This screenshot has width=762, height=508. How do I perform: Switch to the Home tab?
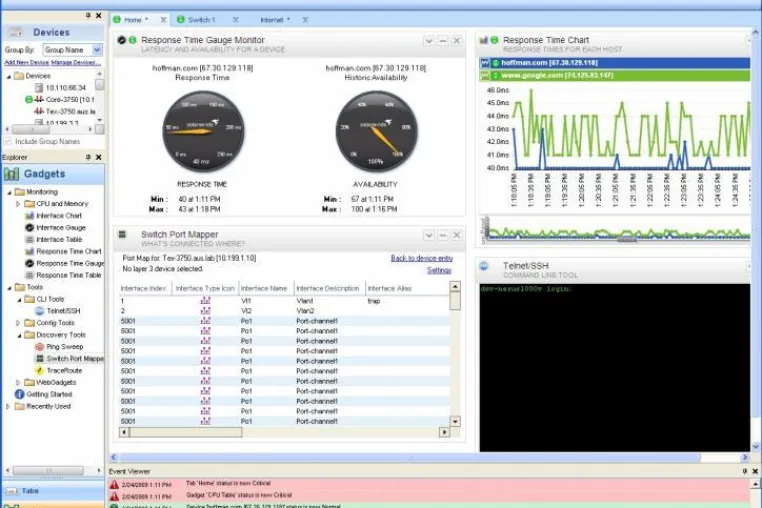click(133, 20)
